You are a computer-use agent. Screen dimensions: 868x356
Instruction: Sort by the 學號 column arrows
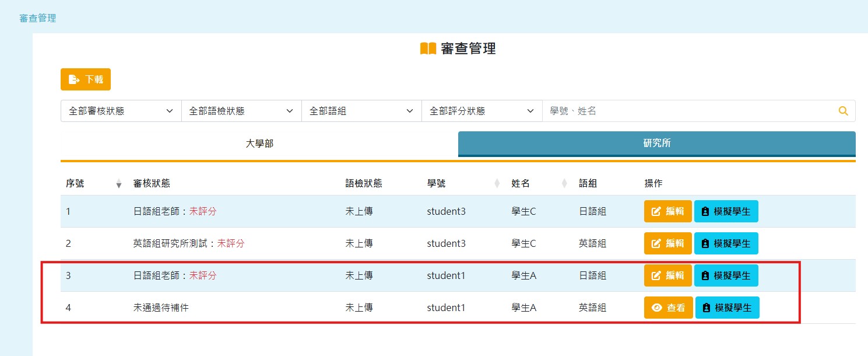pos(497,184)
